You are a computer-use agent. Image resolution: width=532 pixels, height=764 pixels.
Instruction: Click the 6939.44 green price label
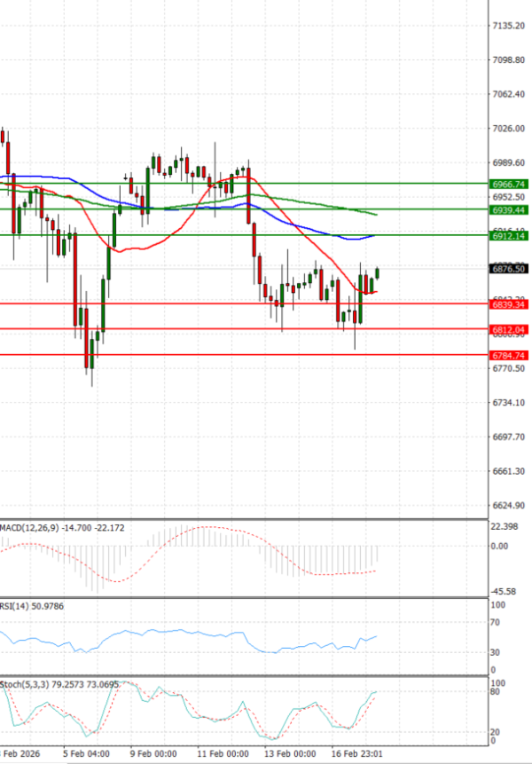click(x=508, y=209)
